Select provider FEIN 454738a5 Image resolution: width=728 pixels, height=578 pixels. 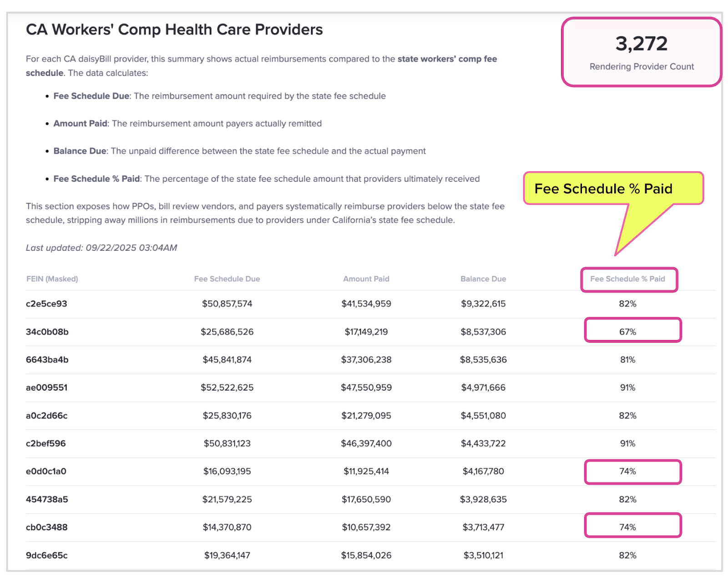pos(47,499)
